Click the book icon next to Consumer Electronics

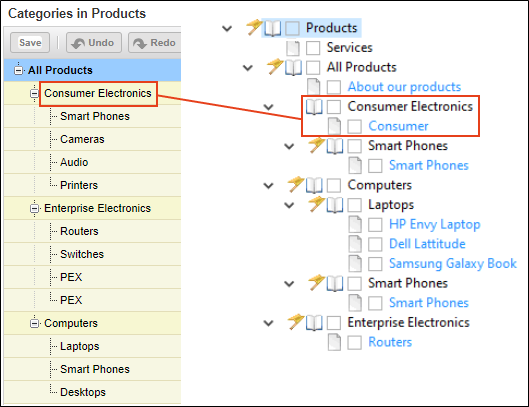pyautogui.click(x=314, y=107)
